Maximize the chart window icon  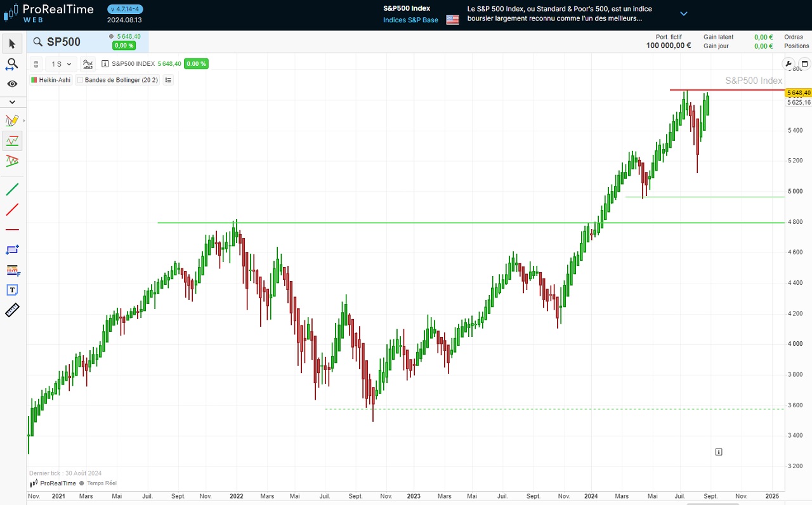804,63
